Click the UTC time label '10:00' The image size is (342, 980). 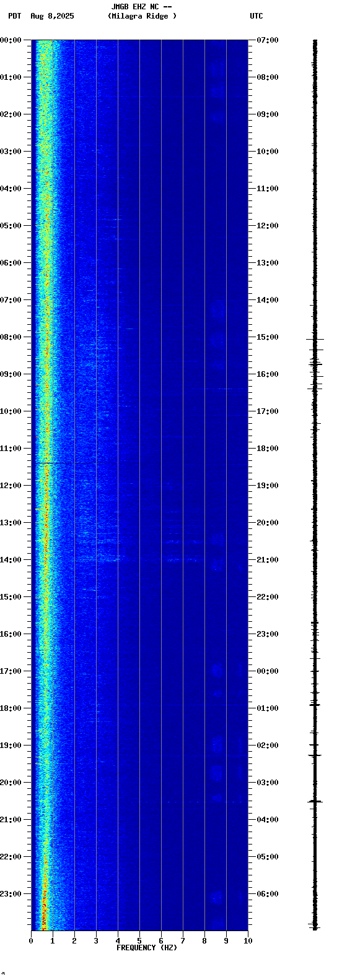pyautogui.click(x=268, y=152)
